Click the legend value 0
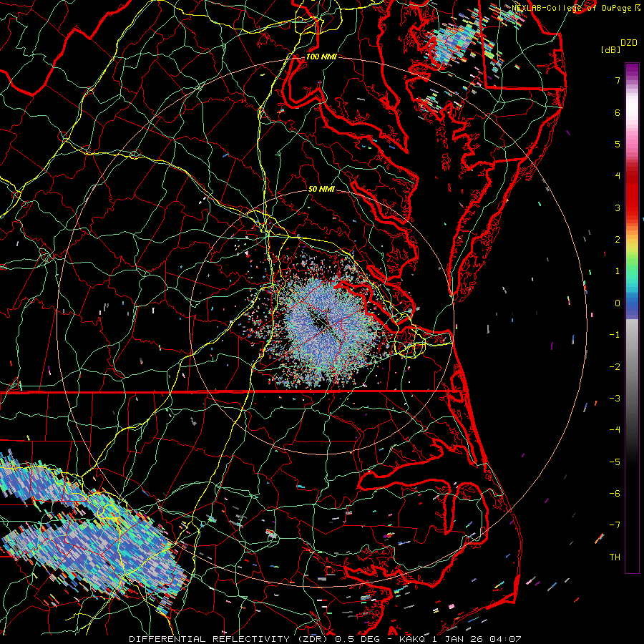Image resolution: width=644 pixels, height=644 pixels. coord(618,303)
